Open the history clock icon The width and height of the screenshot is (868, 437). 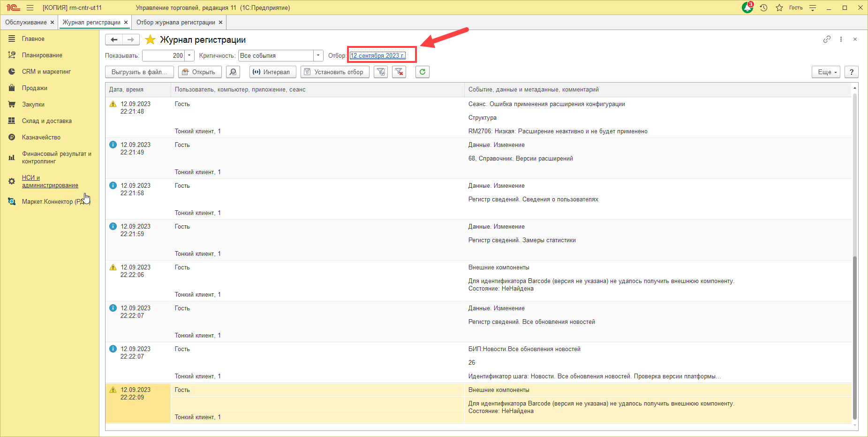point(763,8)
